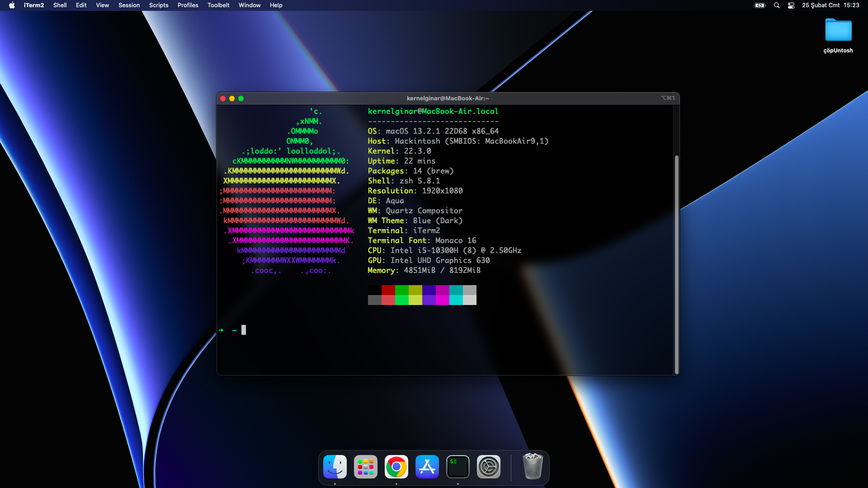Viewport: 868px width, 488px height.
Task: Open Finder from the Dock
Action: [x=335, y=467]
